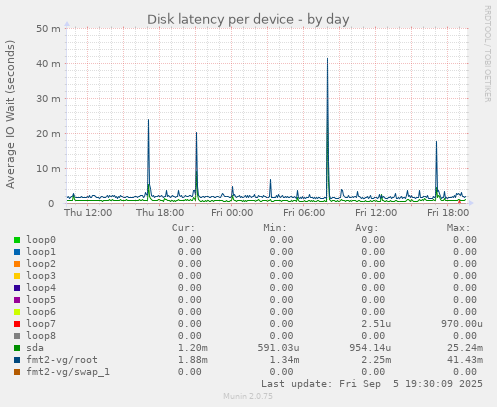Click the 30 m y-axis label

click(48, 99)
